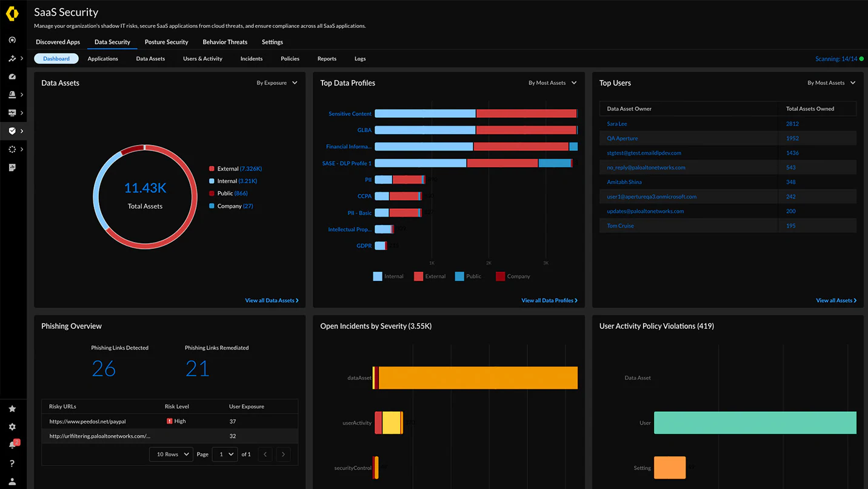Toggle the Internal legend item on Top Data Profiles
This screenshot has height=489, width=868.
coord(388,276)
